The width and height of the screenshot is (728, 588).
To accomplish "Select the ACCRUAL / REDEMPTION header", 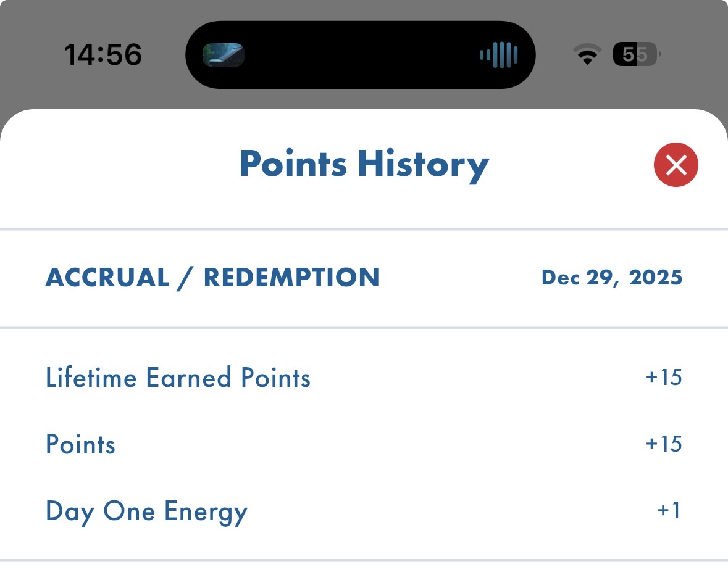I will 212,278.
